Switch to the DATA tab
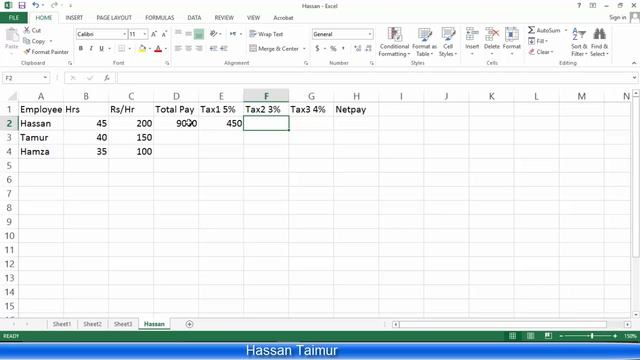Viewport: 640px width, 360px height. pyautogui.click(x=194, y=18)
